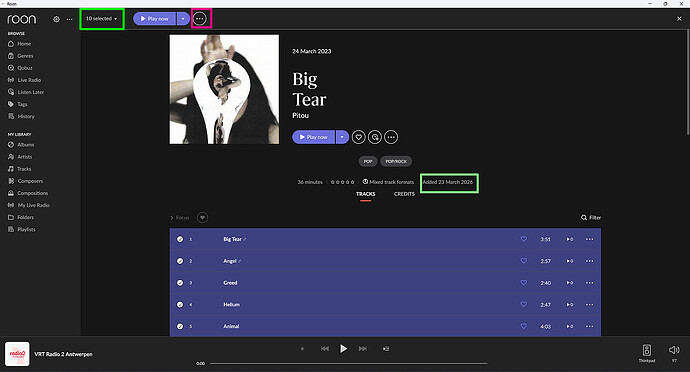Favorite the album with heart icon
The height and width of the screenshot is (372, 690).
359,137
